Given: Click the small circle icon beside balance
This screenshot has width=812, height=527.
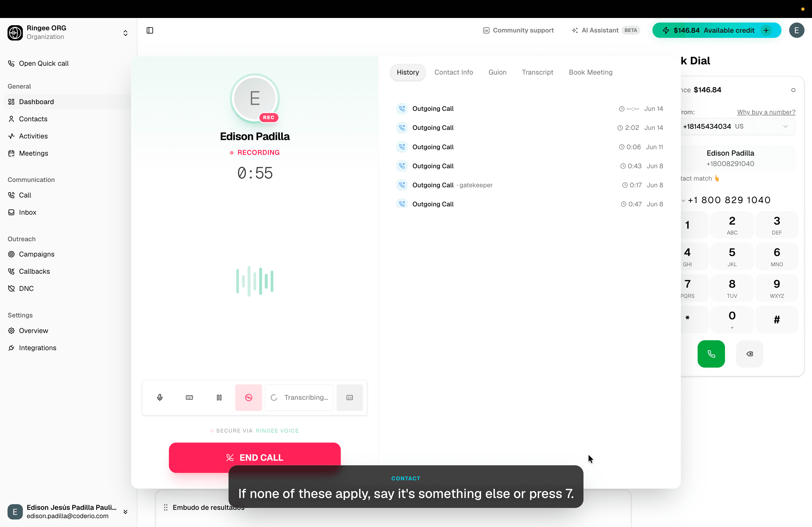Looking at the screenshot, I should point(793,90).
